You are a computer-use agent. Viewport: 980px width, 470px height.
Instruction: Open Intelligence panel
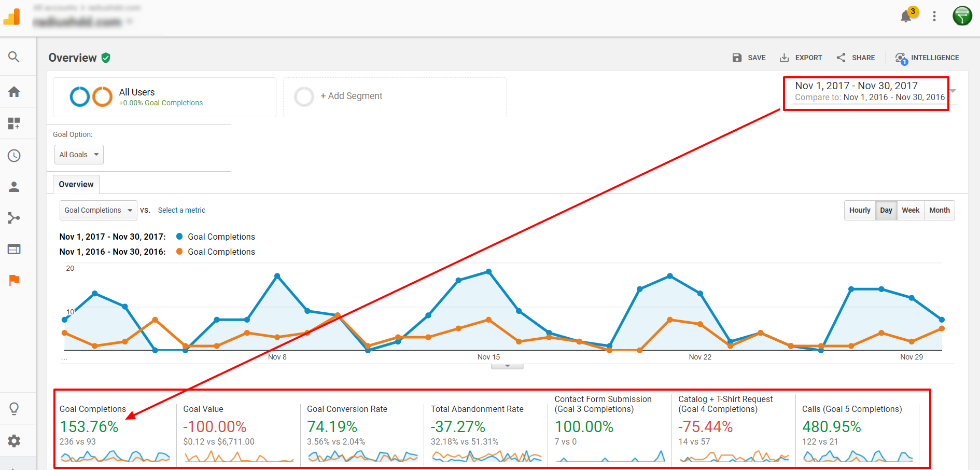927,58
